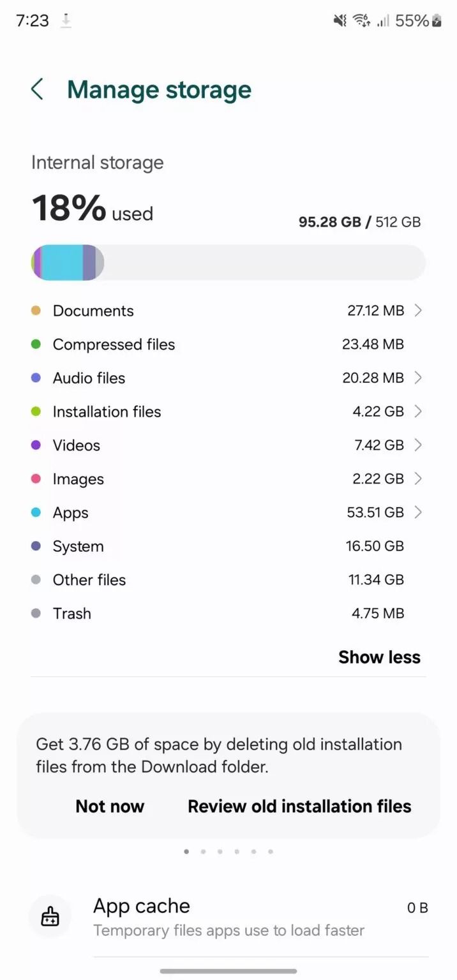Screen dimensions: 457x980
Task: Tap the green dot beside Compressed files
Action: [x=36, y=344]
